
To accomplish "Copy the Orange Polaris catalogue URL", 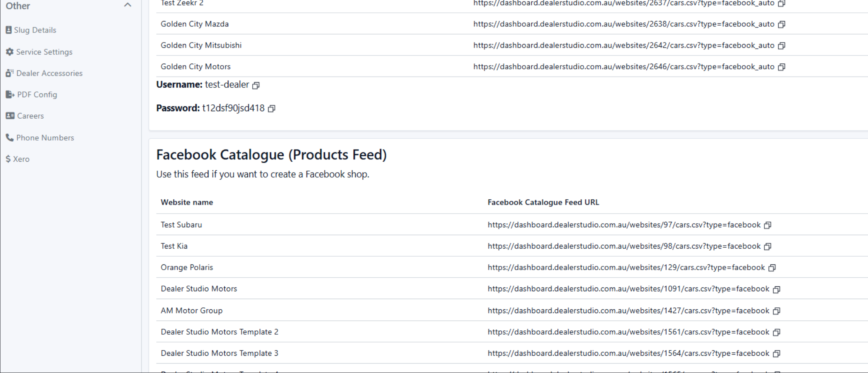I will coord(772,268).
